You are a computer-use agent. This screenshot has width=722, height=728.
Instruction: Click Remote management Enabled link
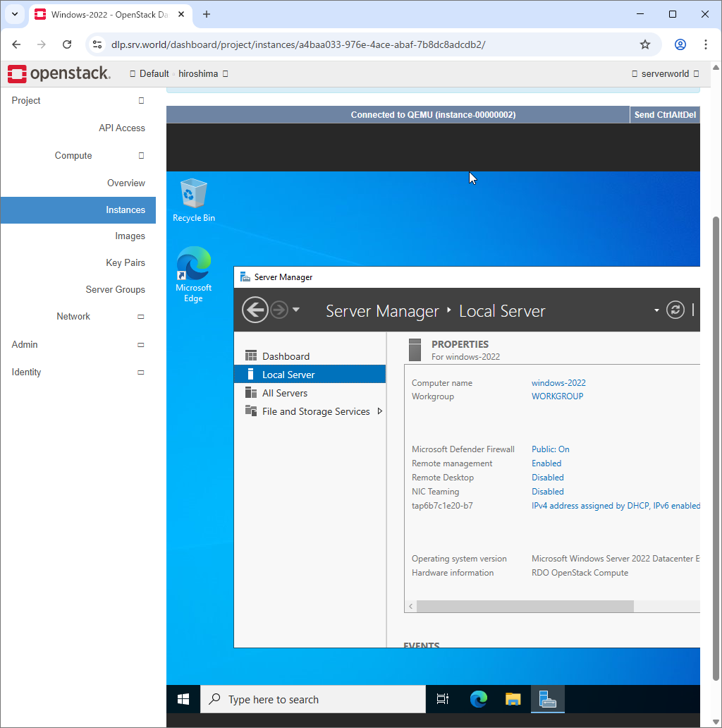click(x=546, y=463)
